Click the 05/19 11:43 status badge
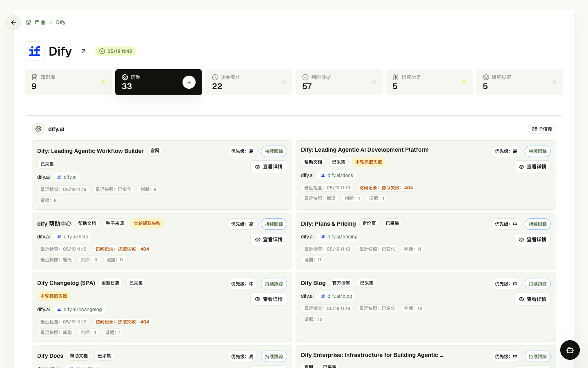The width and height of the screenshot is (588, 368). [116, 51]
